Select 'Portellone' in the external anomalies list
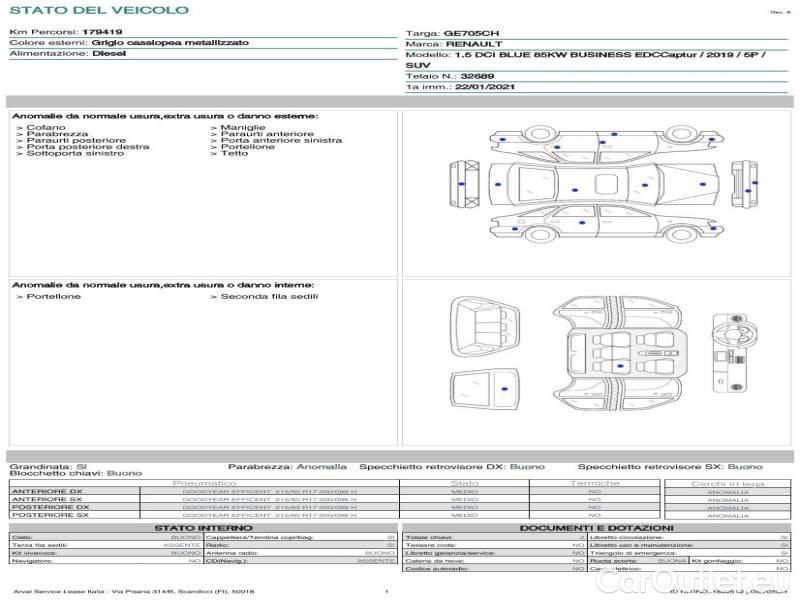Image resolution: width=800 pixels, height=600 pixels. pos(247,147)
